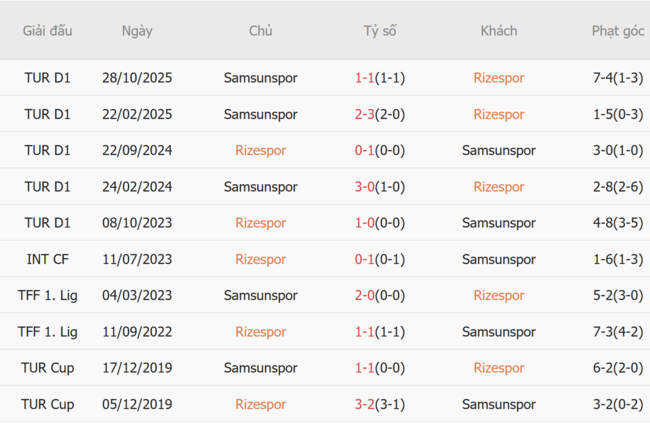Click the date 08/10/2023

(137, 223)
